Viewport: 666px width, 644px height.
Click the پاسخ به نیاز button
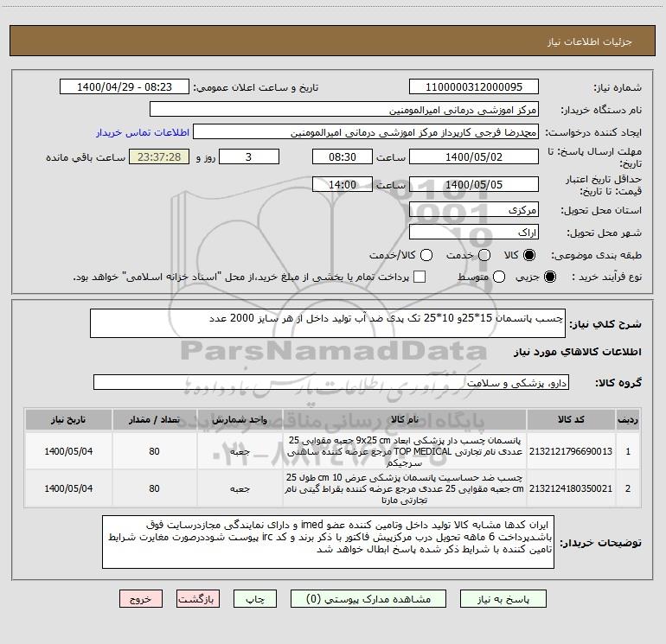(503, 598)
